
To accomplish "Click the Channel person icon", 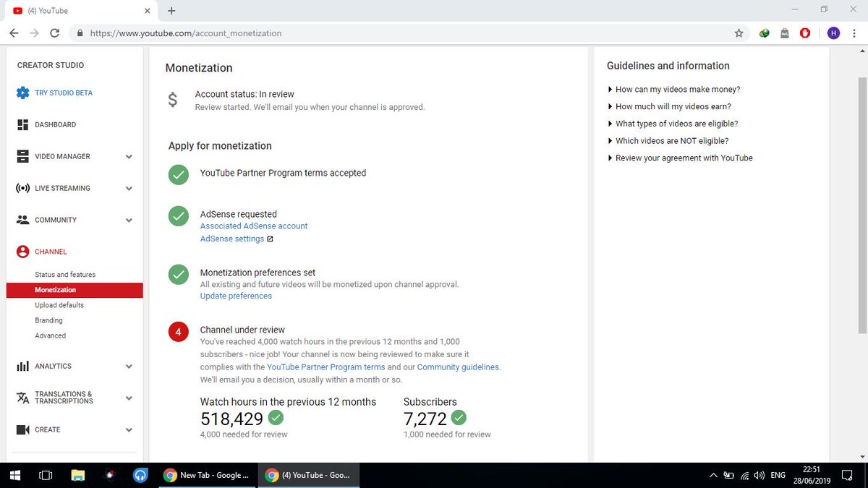I will click(x=22, y=252).
